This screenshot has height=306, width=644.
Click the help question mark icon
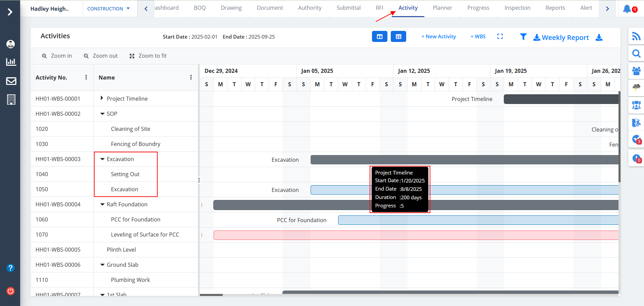tap(10, 268)
